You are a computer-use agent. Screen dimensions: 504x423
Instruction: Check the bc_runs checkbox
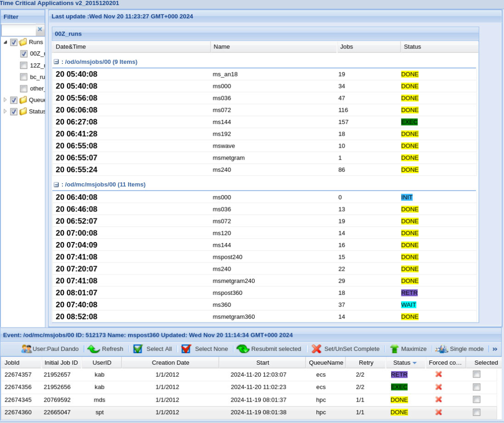(24, 77)
